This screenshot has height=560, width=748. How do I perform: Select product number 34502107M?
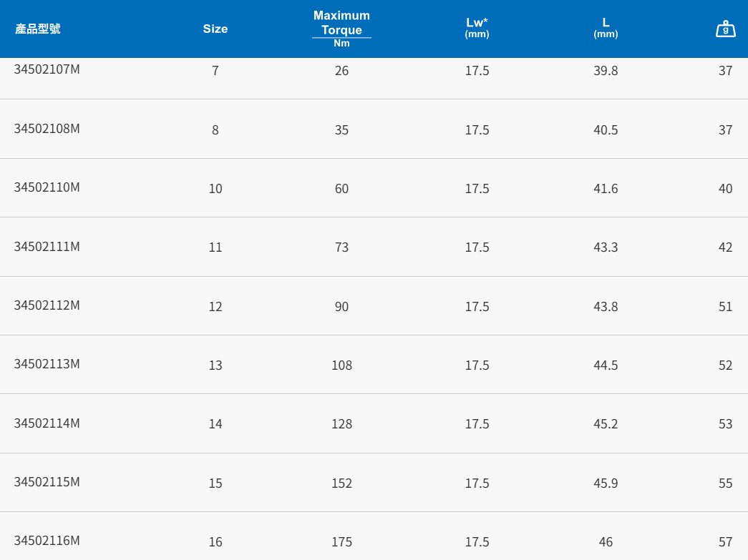pyautogui.click(x=47, y=69)
